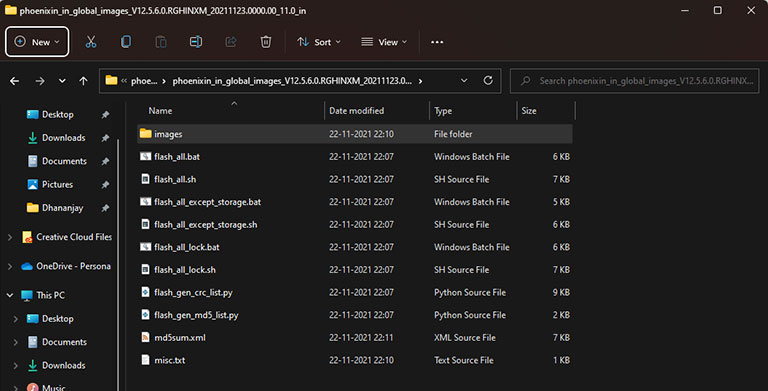The image size is (768, 391).
Task: Go back with the left arrow
Action: tap(15, 81)
